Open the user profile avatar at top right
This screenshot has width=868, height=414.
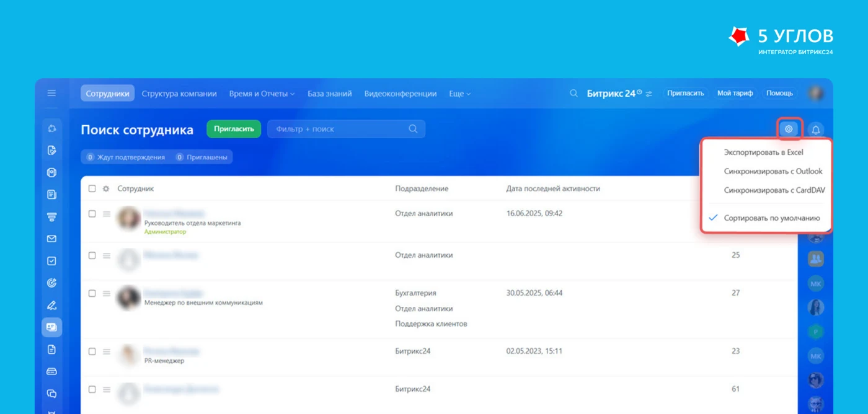[816, 93]
